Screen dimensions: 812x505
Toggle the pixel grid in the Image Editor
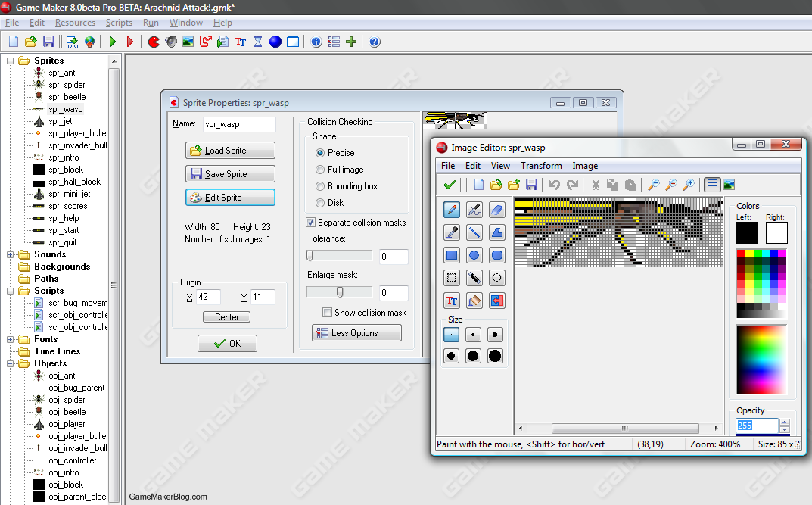click(x=711, y=184)
